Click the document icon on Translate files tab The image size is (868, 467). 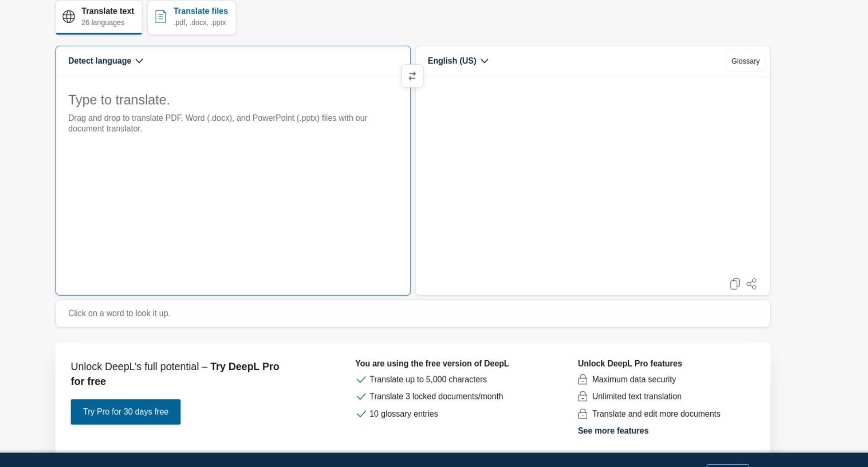160,17
